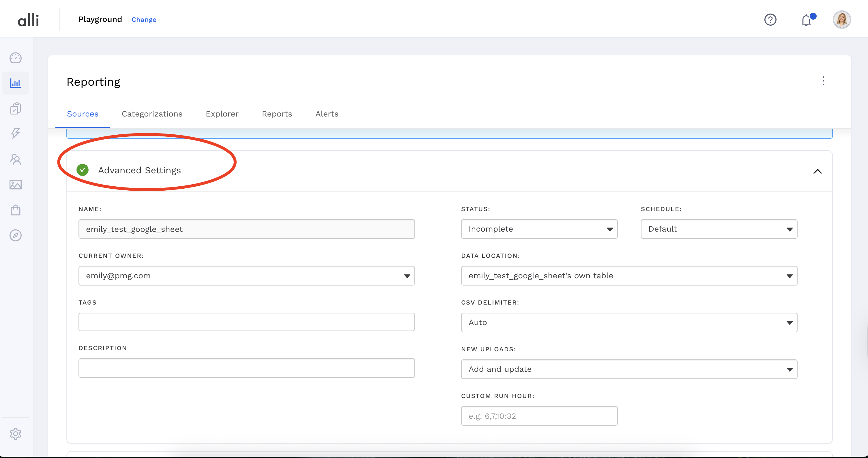
Task: Open the audiences people sidebar icon
Action: 16,159
